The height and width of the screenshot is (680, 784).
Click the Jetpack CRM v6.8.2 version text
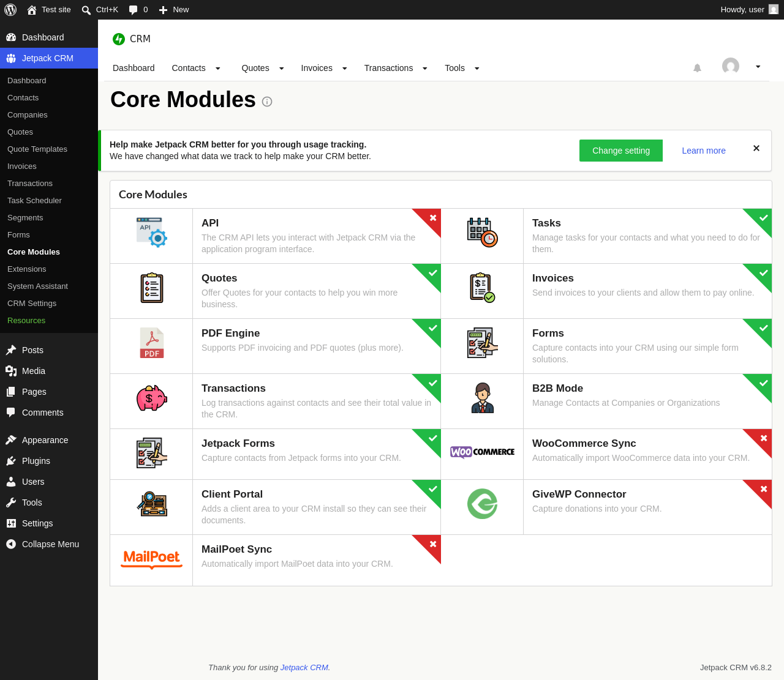[x=736, y=668]
